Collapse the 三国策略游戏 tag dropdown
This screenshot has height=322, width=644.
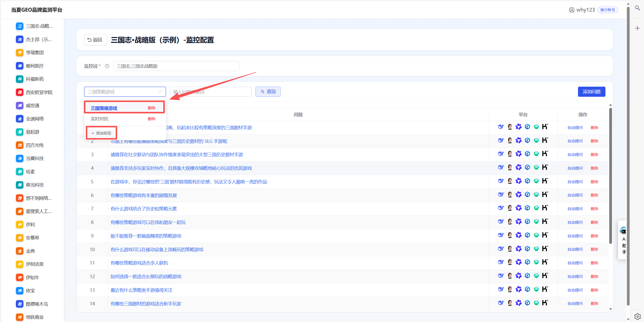point(160,92)
